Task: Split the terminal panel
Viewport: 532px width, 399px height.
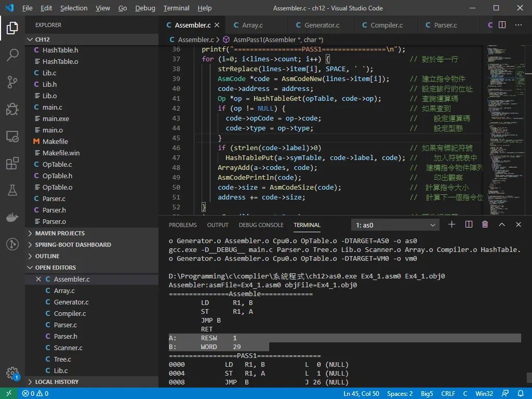Action: tap(469, 224)
